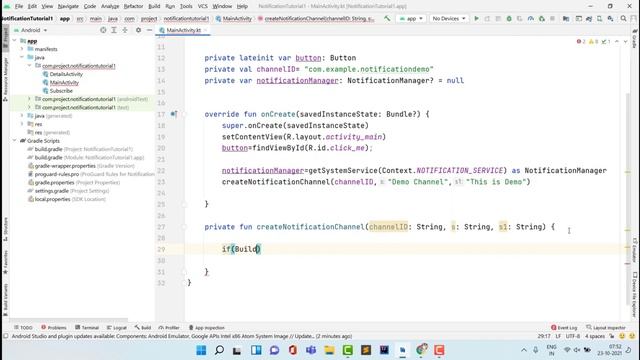Open the Terminal tool window
The image size is (640, 360).
pos(87,327)
